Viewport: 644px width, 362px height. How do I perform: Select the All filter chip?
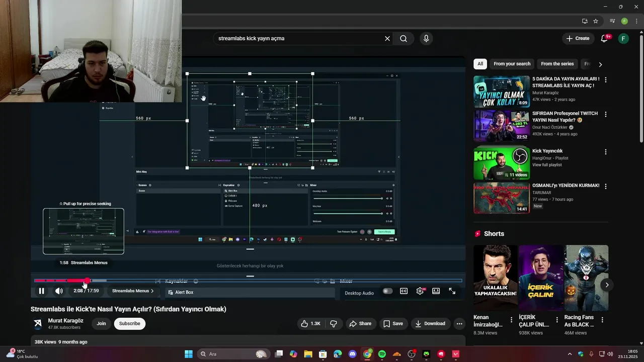480,64
